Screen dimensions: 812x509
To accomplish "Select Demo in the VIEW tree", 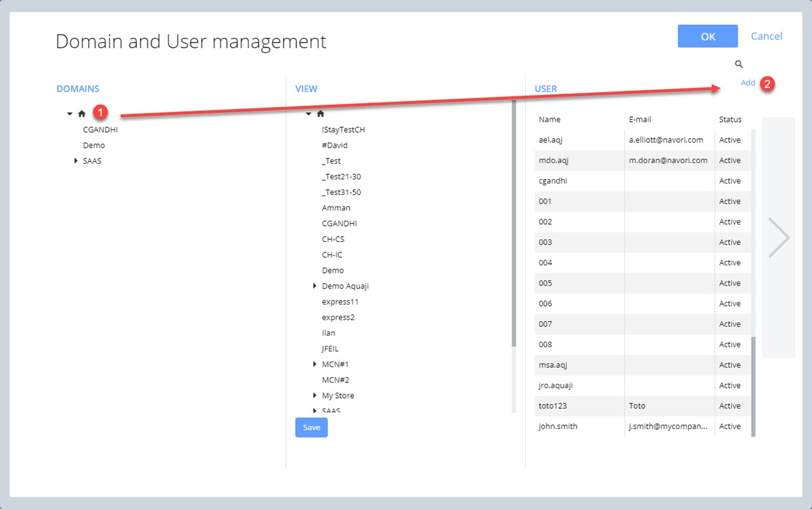I will click(x=333, y=270).
